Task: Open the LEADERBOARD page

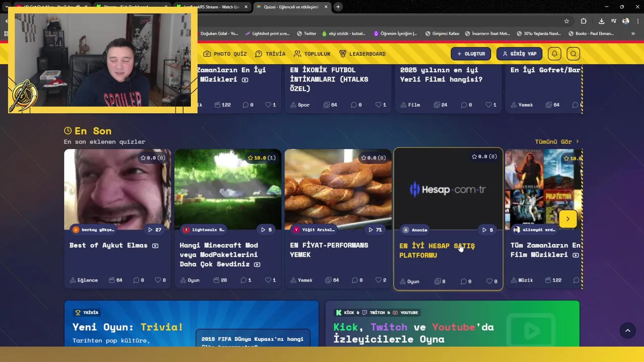Action: tap(362, 54)
